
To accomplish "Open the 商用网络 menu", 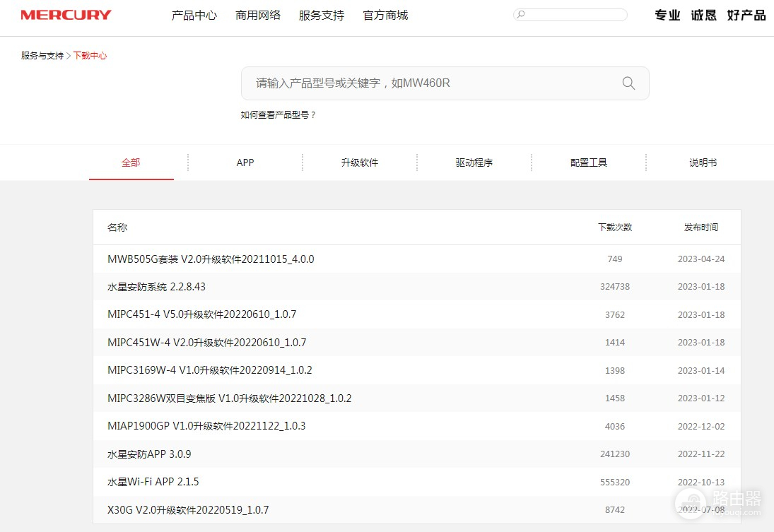I will (257, 15).
